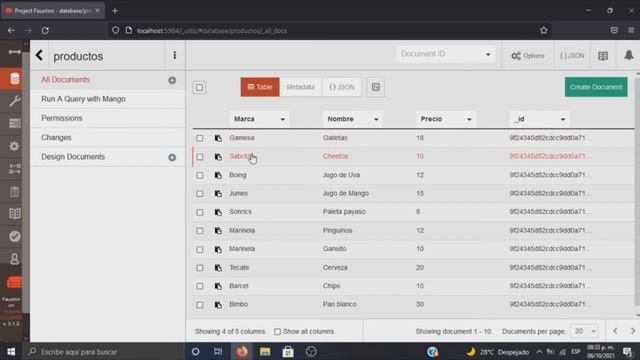This screenshot has height=360, width=640.
Task: Switch to the Metadata view tab
Action: coord(300,87)
